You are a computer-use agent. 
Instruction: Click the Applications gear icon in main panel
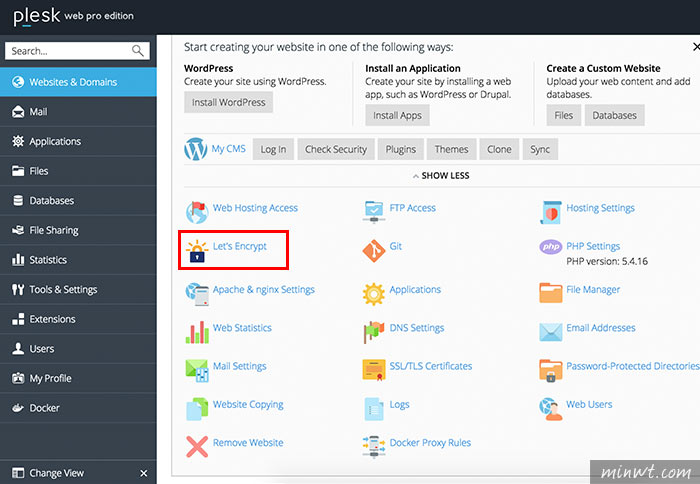(374, 294)
